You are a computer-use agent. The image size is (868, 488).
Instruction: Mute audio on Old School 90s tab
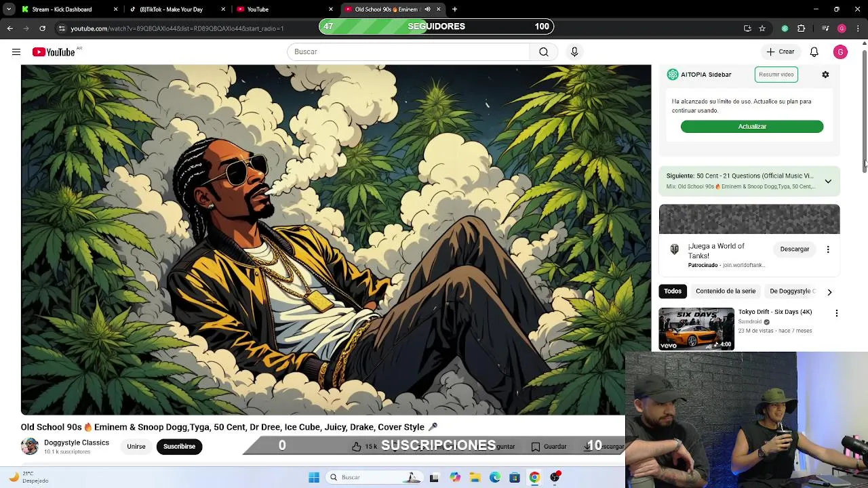click(427, 9)
